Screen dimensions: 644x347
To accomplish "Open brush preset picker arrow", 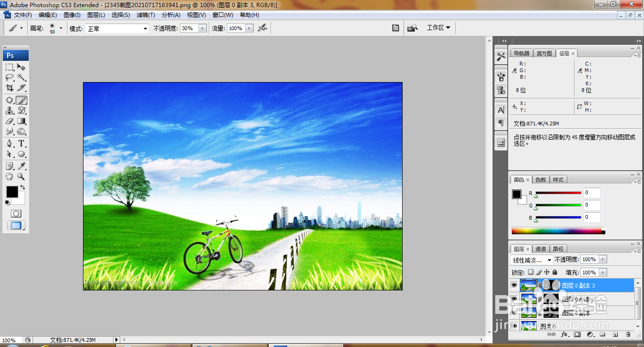I will (x=61, y=28).
